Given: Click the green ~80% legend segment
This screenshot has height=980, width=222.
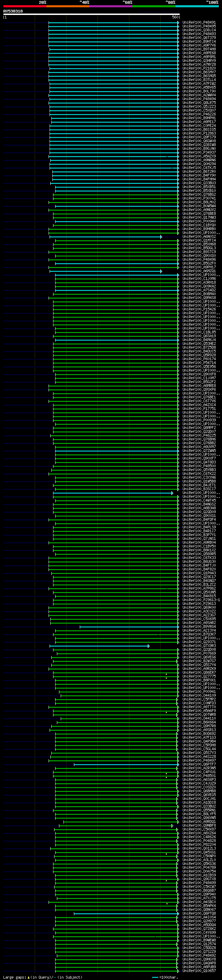Looking at the screenshot, I should [154, 6].
